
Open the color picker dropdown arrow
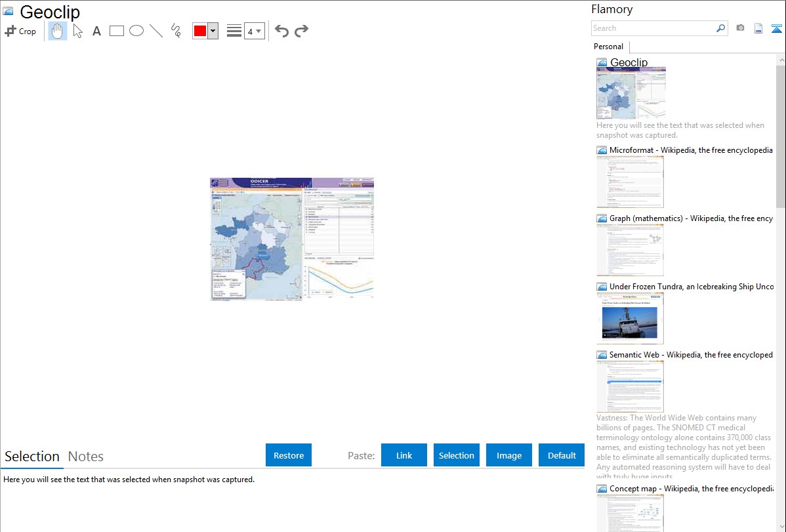click(213, 31)
